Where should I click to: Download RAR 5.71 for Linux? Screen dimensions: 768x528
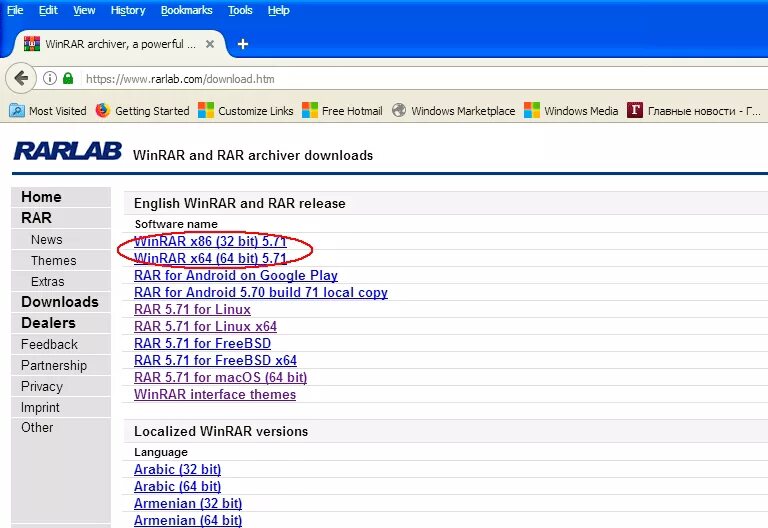[x=192, y=310]
